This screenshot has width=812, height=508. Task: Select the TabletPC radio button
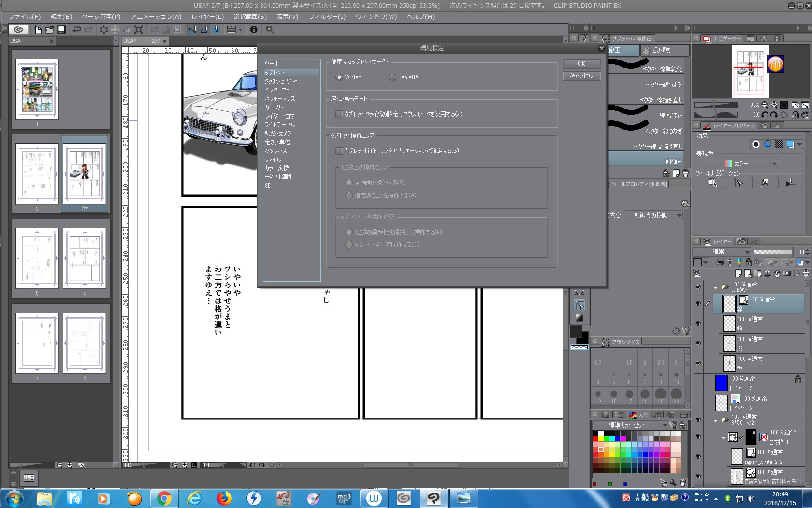pyautogui.click(x=392, y=77)
